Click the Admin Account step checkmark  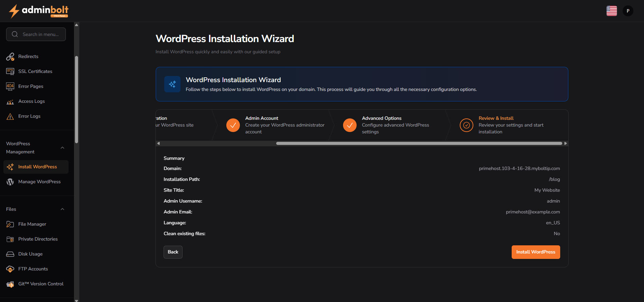[x=233, y=125]
